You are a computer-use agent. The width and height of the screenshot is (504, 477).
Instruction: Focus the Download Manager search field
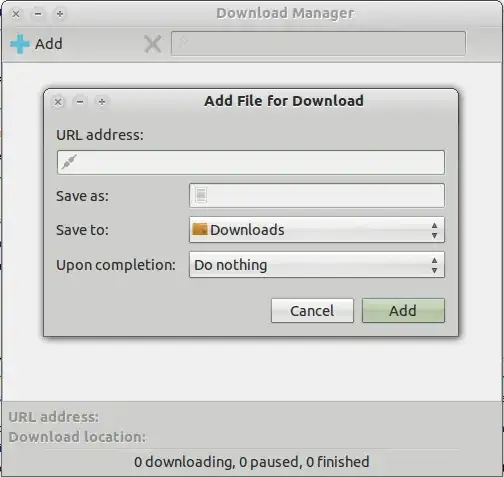(x=318, y=43)
